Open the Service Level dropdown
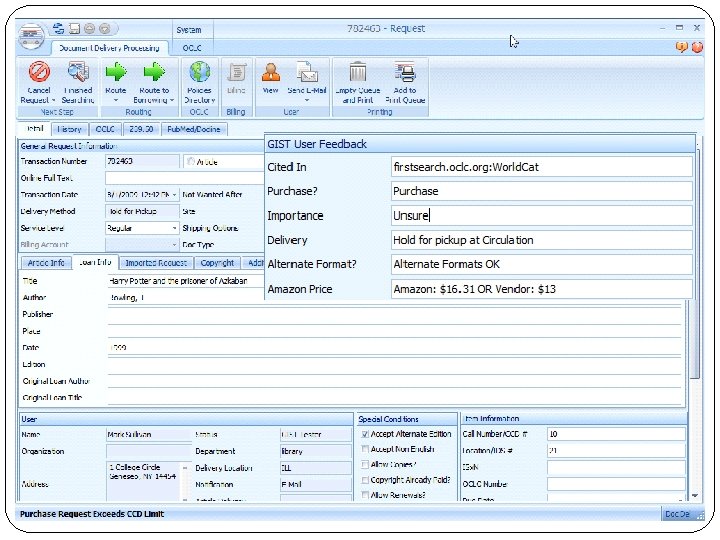 pos(174,228)
